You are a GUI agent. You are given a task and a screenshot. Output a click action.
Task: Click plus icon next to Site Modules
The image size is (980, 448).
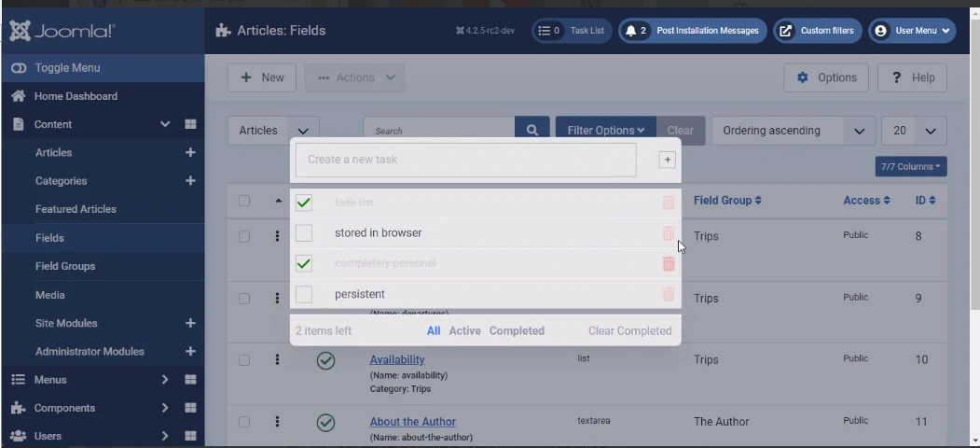click(190, 323)
